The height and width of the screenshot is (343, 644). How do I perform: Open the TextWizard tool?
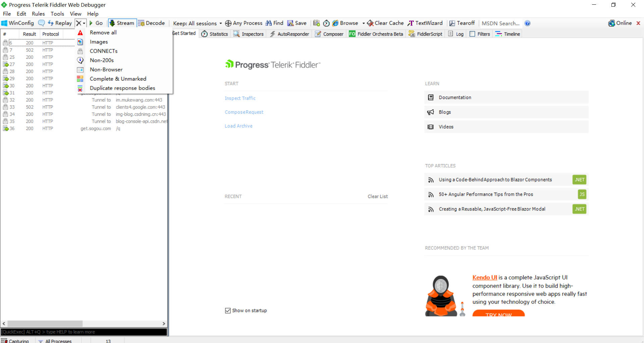pos(425,23)
